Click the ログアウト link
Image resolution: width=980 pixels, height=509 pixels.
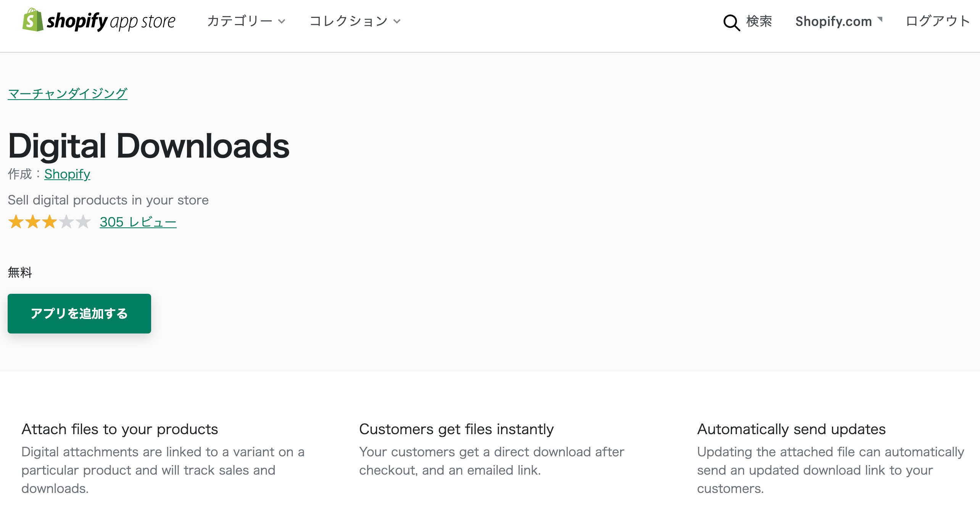(938, 21)
